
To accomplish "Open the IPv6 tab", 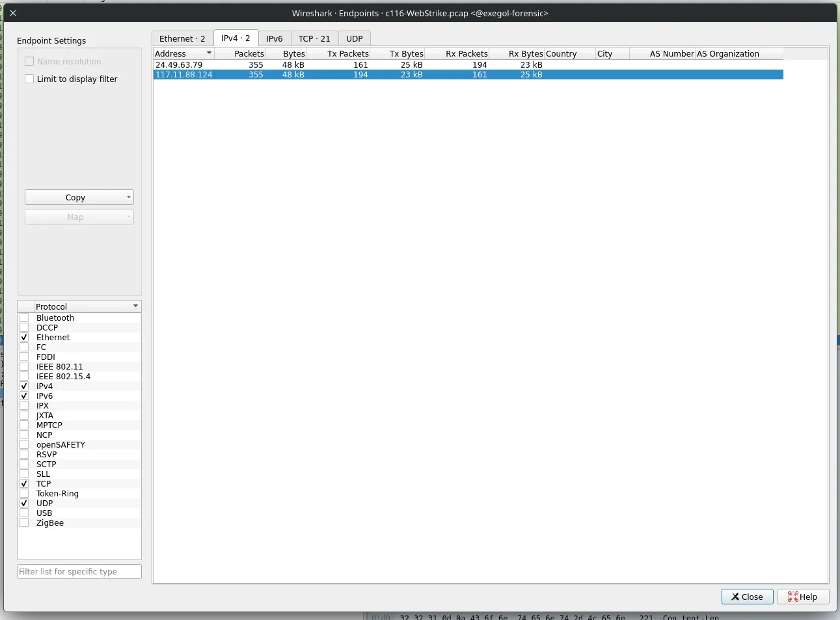I will click(275, 38).
